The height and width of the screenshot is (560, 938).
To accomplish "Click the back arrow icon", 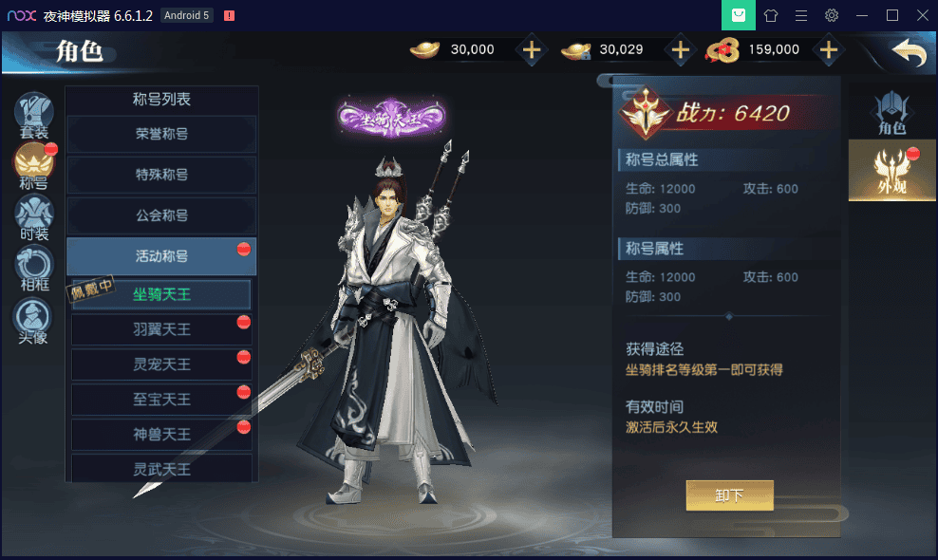I will 910,51.
